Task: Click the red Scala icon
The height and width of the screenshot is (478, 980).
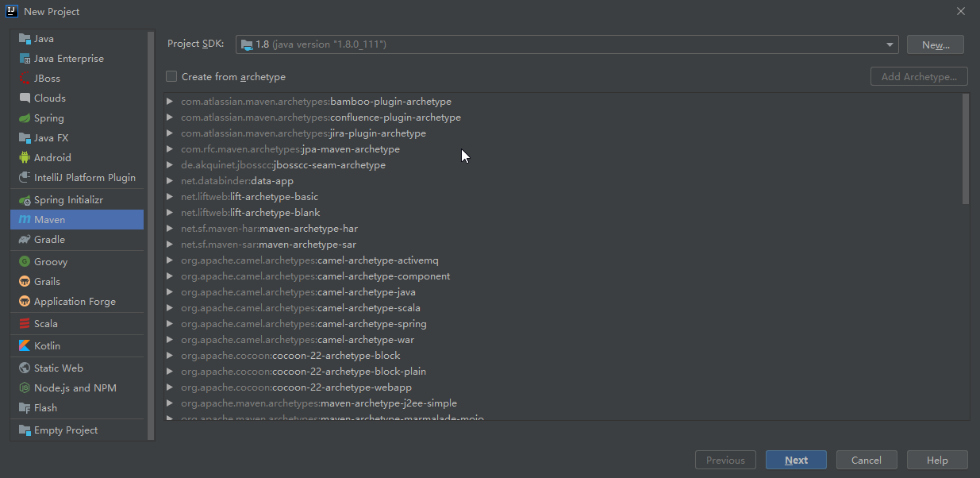Action: (25, 323)
